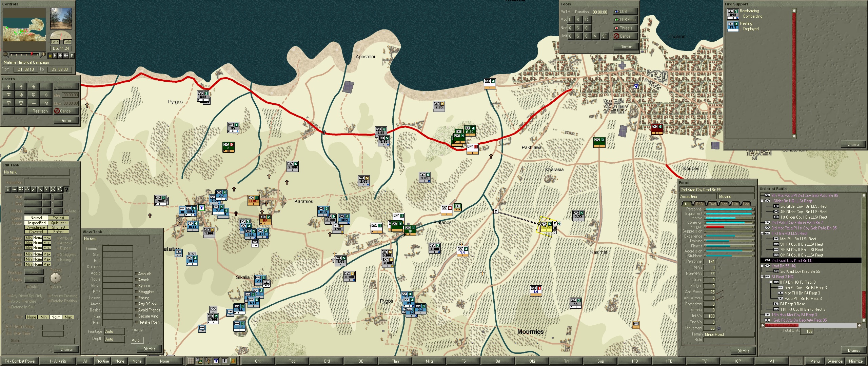
Task: Show Threats in Tools panel
Action: pyautogui.click(x=626, y=28)
